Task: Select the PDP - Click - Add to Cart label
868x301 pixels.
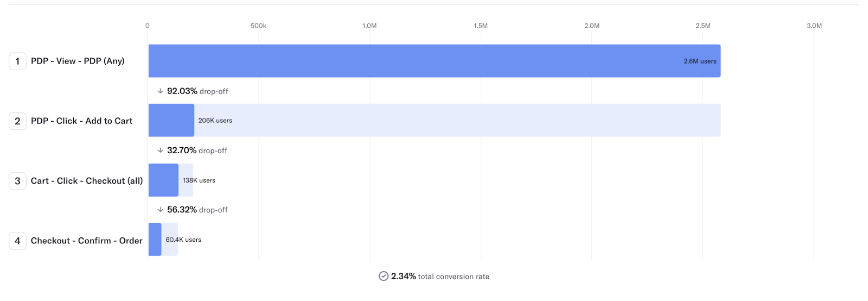Action: 81,121
